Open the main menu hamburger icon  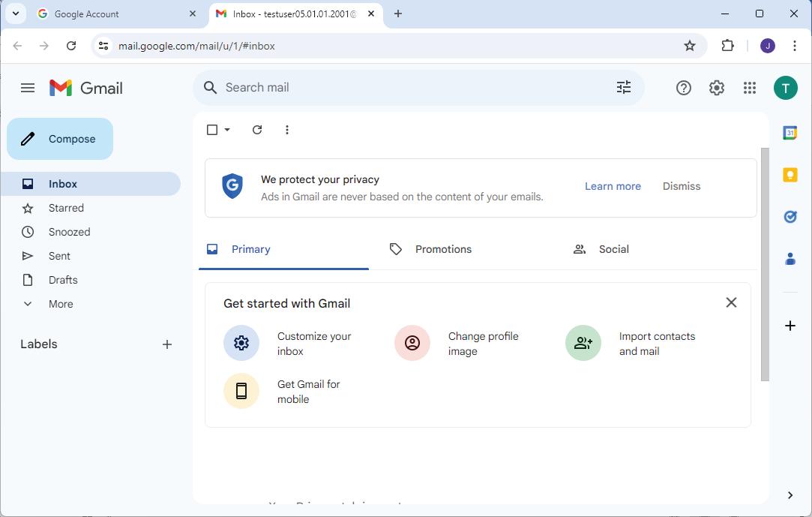[28, 88]
